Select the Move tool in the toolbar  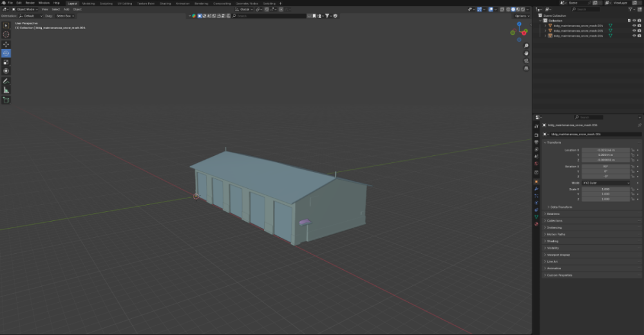click(6, 44)
